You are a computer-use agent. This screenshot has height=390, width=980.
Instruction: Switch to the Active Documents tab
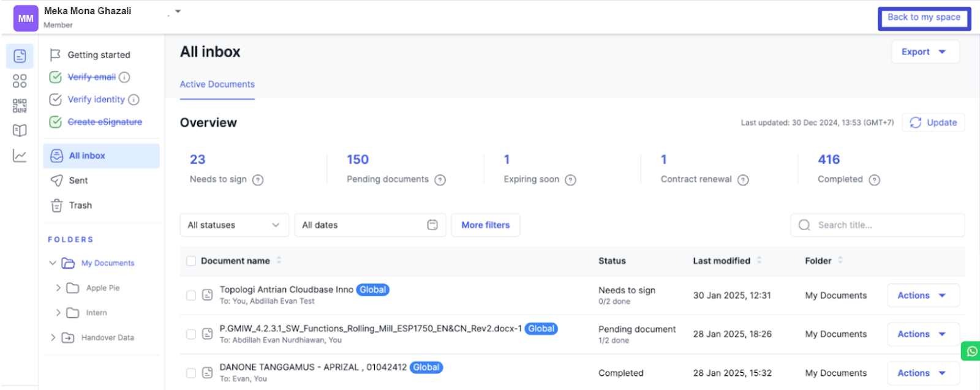click(217, 84)
